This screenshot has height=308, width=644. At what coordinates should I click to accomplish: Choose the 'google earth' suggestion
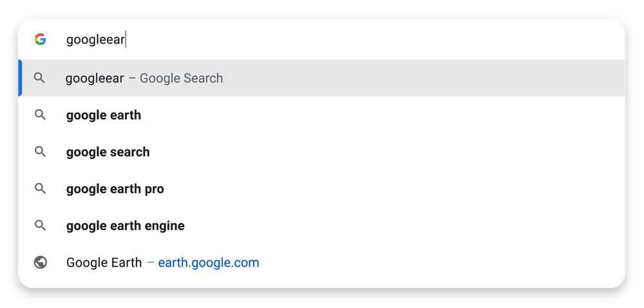104,115
